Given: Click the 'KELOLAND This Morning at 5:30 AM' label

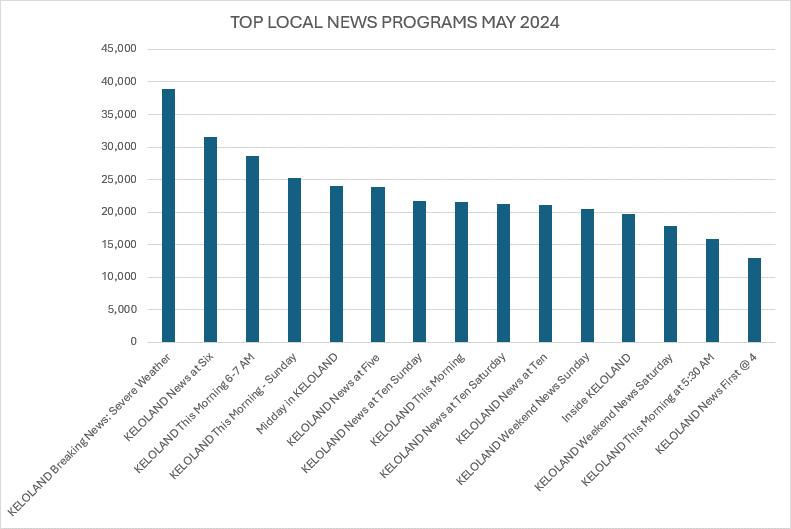Looking at the screenshot, I should [x=648, y=419].
